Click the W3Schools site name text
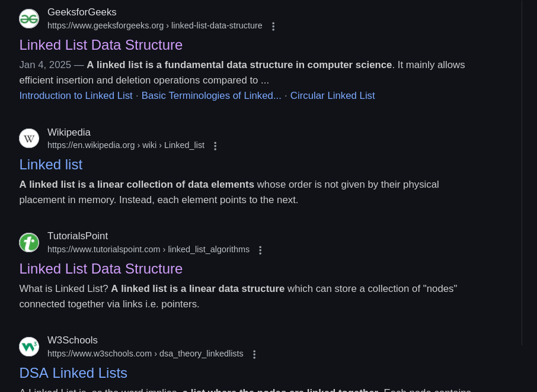Image resolution: width=537 pixels, height=392 pixels. (72, 340)
